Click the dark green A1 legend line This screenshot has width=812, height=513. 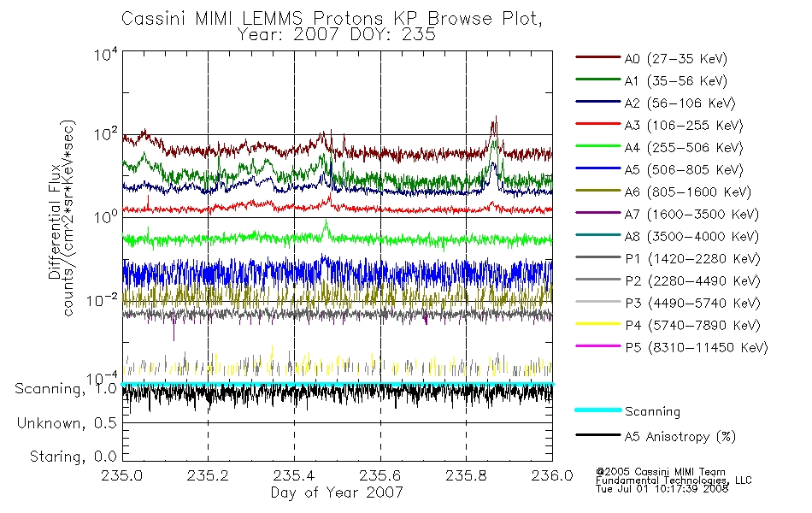[598, 80]
